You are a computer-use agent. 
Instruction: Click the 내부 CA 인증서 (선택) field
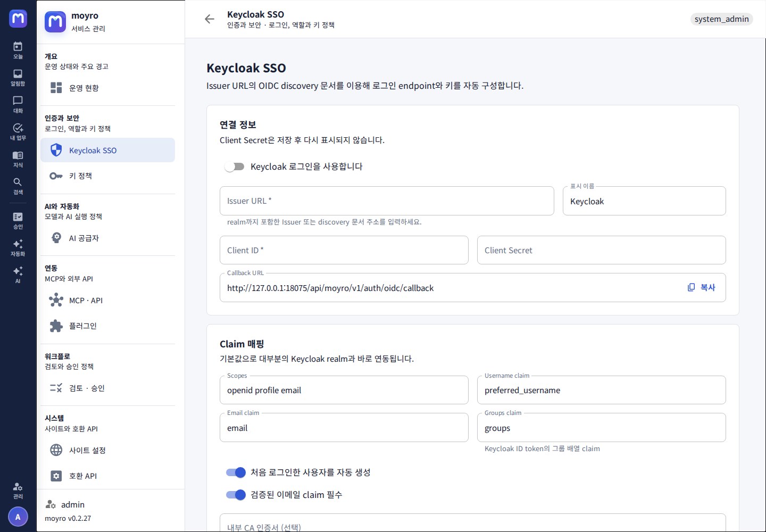point(472,523)
